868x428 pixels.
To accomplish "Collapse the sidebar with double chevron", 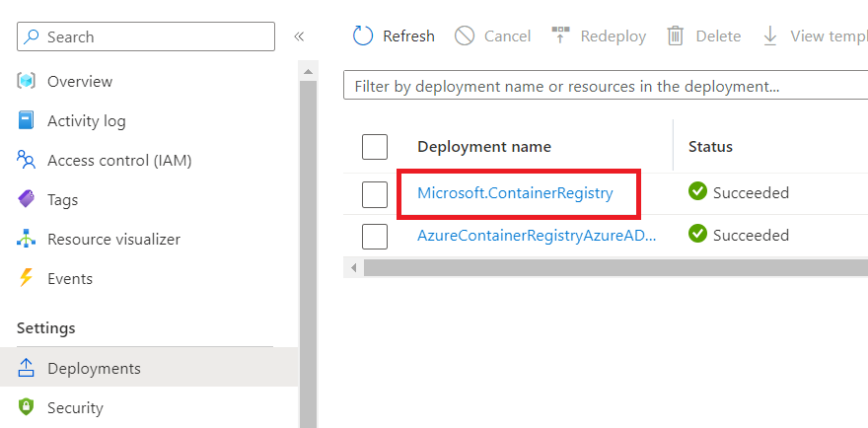I will coord(299,36).
